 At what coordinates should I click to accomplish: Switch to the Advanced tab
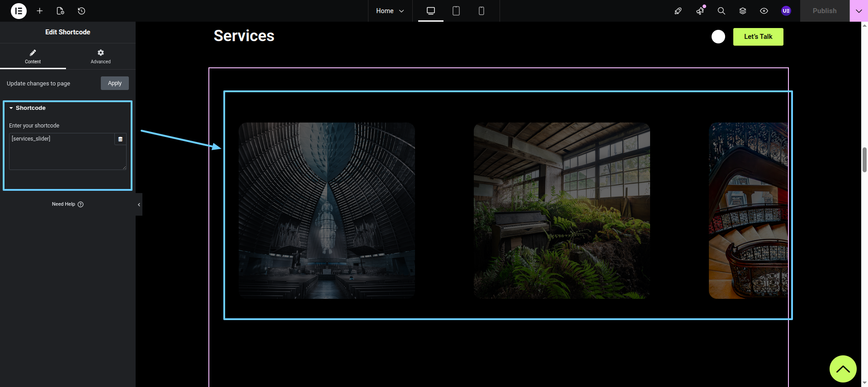(x=100, y=57)
